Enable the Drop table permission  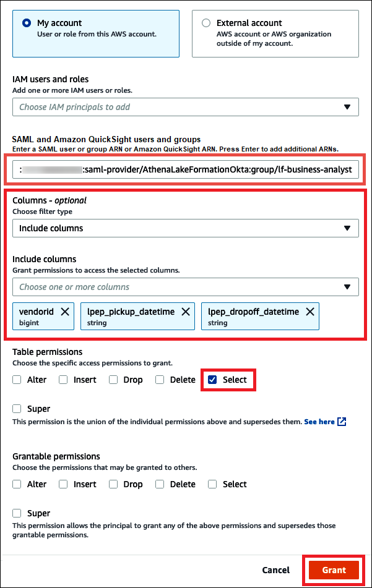pos(113,379)
